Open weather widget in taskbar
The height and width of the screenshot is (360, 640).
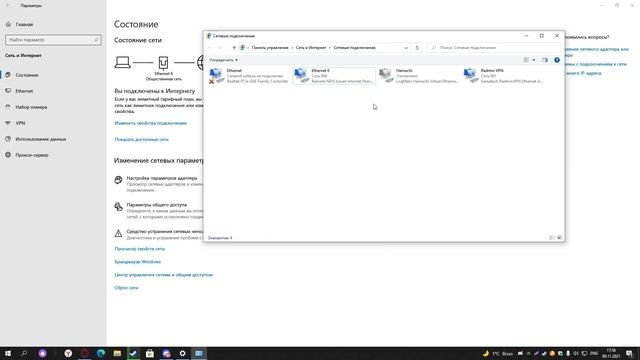(498, 353)
